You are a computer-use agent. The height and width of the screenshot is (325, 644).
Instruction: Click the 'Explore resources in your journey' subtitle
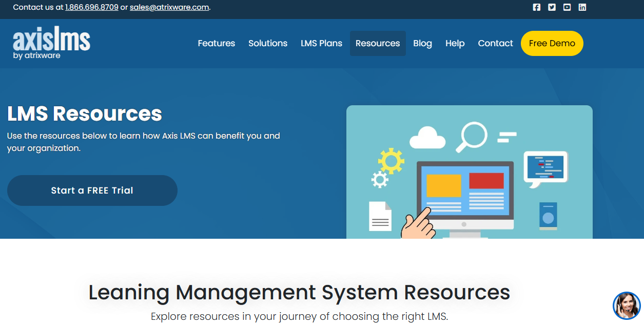pos(300,316)
